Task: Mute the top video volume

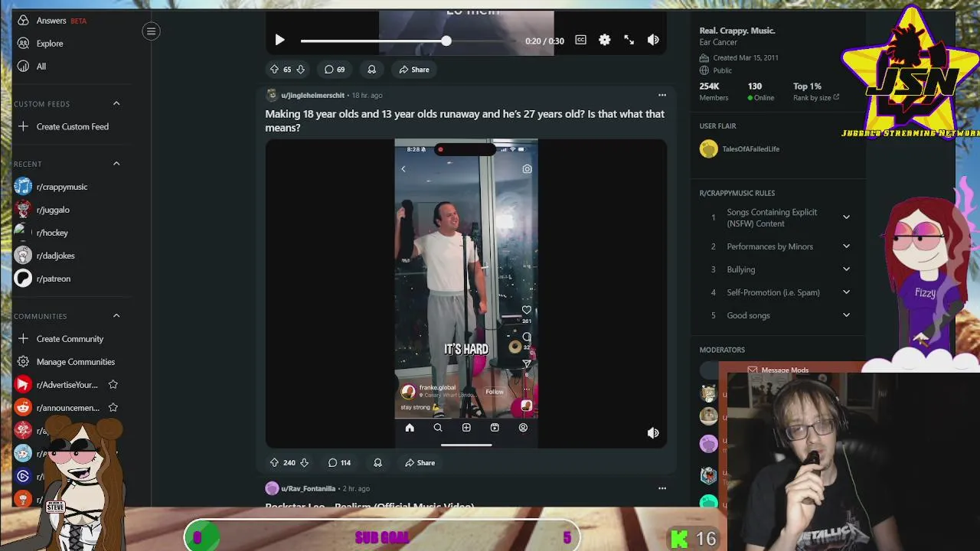Action: 653,40
